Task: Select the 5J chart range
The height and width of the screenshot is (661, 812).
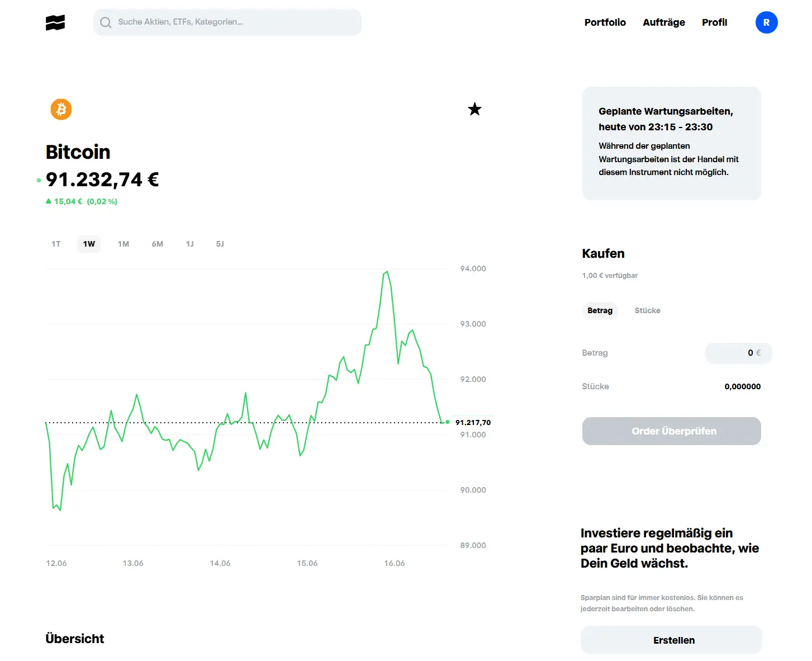Action: point(220,244)
